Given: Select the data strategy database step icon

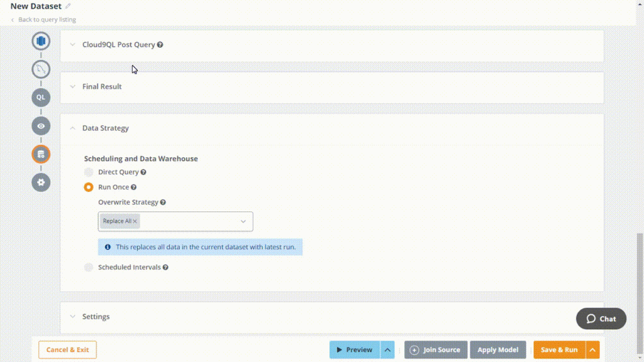Looking at the screenshot, I should coord(41,154).
